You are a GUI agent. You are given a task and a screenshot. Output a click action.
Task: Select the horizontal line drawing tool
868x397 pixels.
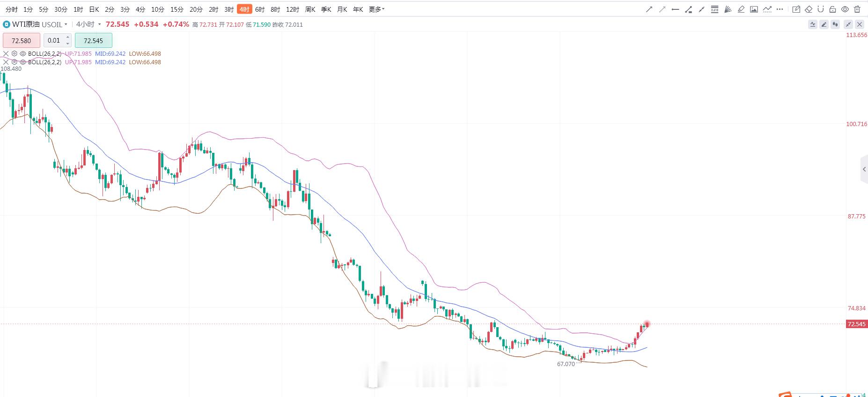click(675, 9)
